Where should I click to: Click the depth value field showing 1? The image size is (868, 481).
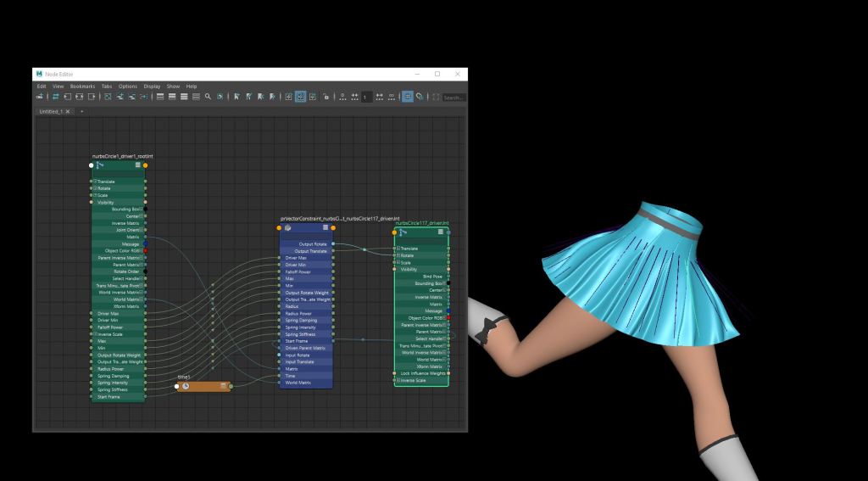point(366,97)
